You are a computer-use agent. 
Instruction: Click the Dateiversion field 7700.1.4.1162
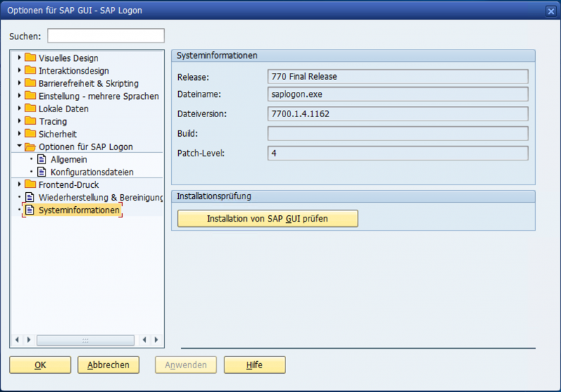[x=398, y=114]
